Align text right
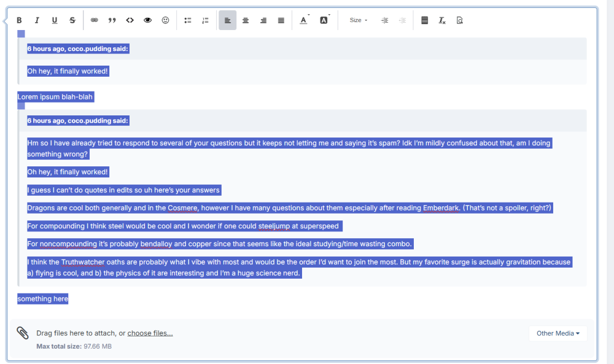Viewport: 614px width, 364px height. 263,20
